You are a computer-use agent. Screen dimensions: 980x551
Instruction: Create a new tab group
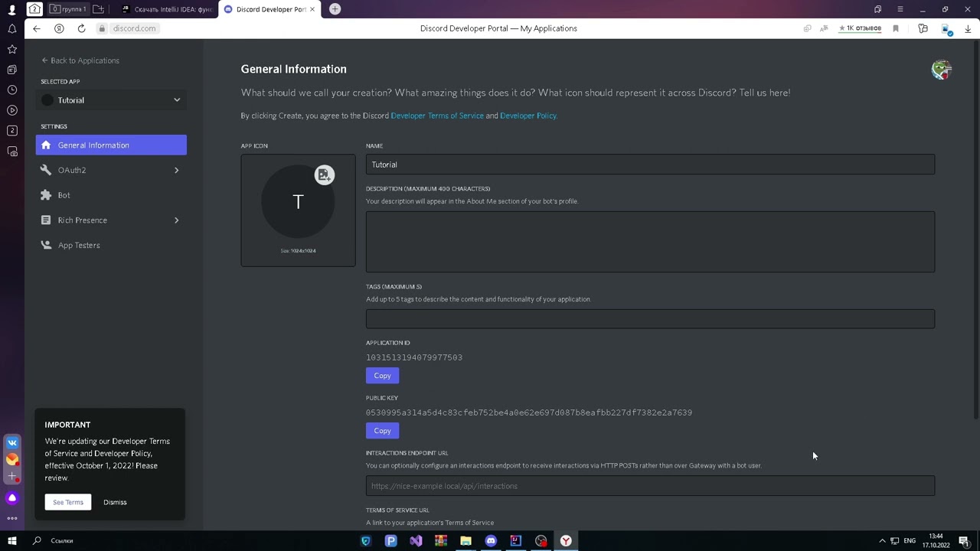(98, 9)
